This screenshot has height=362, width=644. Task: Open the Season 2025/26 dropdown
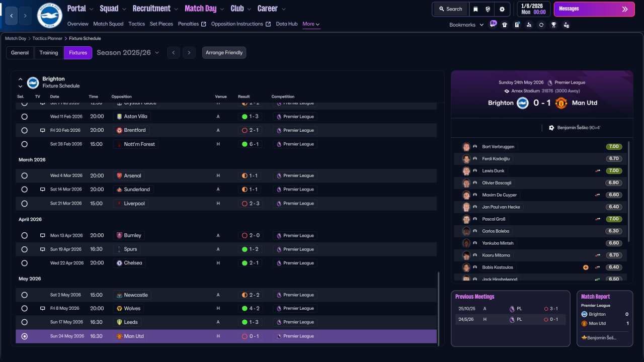click(x=128, y=52)
